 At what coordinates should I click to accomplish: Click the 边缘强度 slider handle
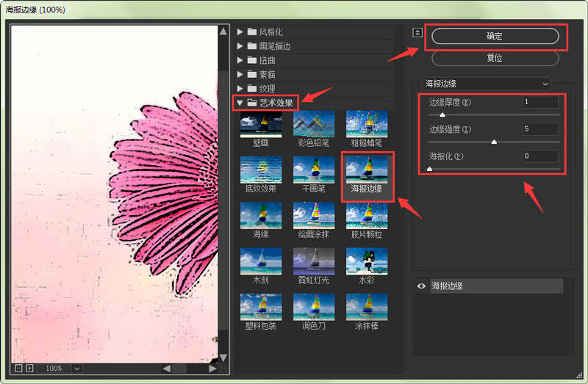[x=494, y=142]
